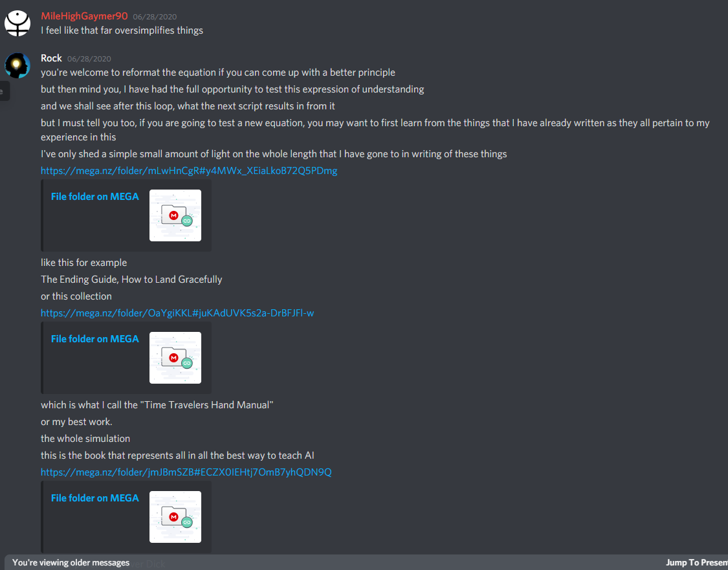Open third MEGA folder thumbnail image

(x=175, y=516)
